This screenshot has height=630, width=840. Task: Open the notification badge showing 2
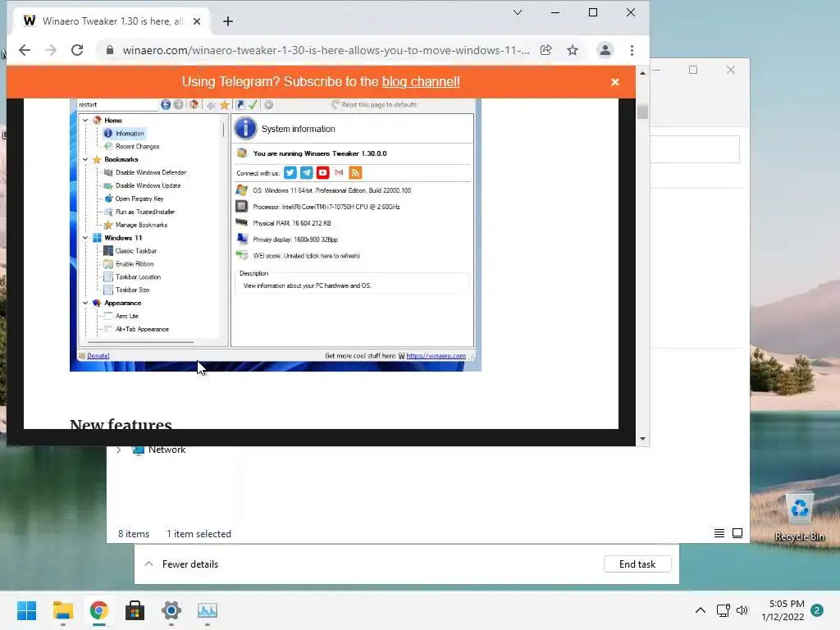817,610
